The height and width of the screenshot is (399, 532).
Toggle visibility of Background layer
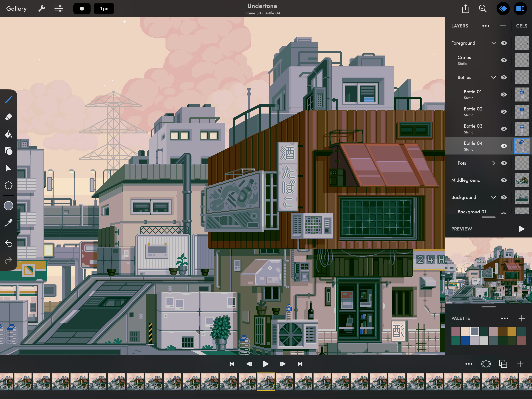click(x=503, y=197)
